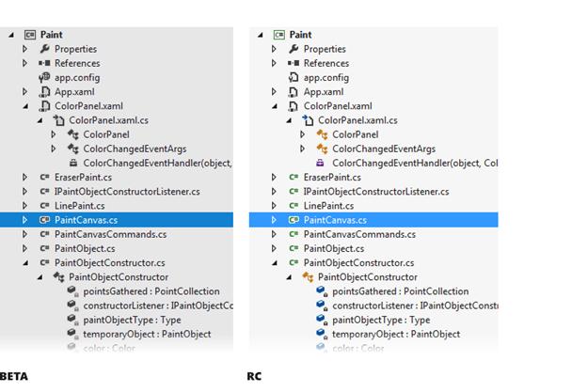Collapse PaintObjectConstructor.cs node in BETA tree
This screenshot has height=392, width=587.
pyautogui.click(x=25, y=263)
